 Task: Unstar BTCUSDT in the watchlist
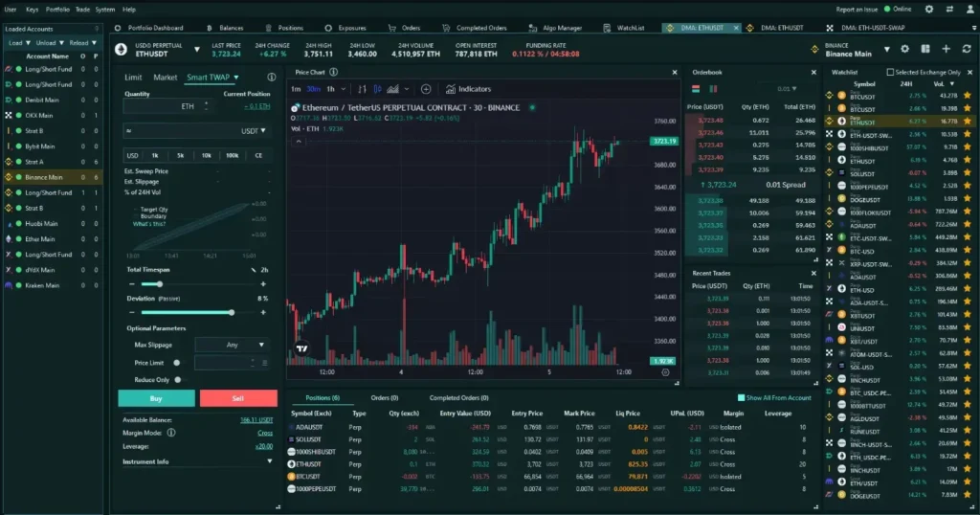[x=967, y=96]
